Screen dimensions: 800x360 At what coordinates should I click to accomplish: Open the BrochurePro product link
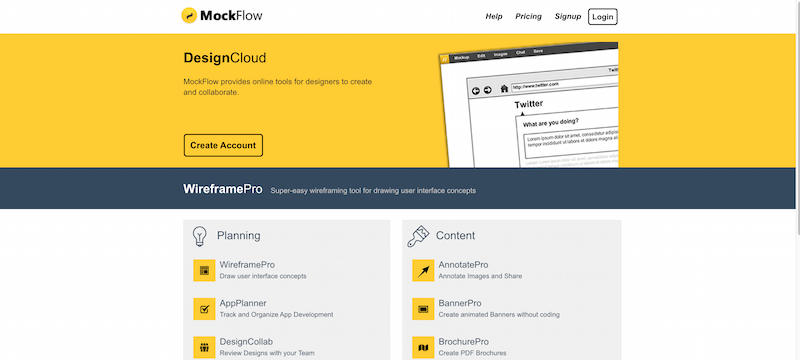click(463, 342)
